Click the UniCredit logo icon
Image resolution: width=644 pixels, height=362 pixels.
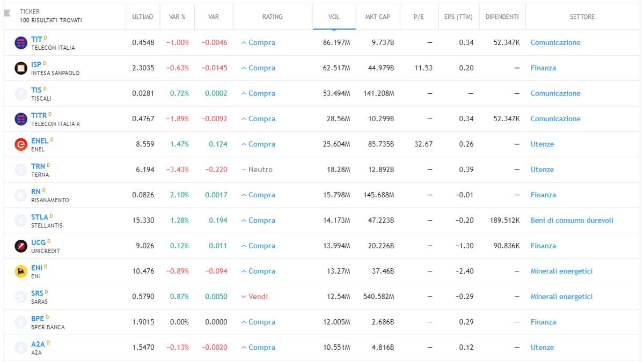(x=21, y=246)
